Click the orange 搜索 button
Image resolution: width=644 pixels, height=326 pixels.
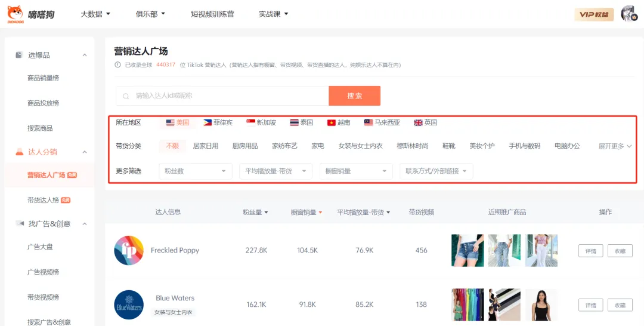(354, 96)
